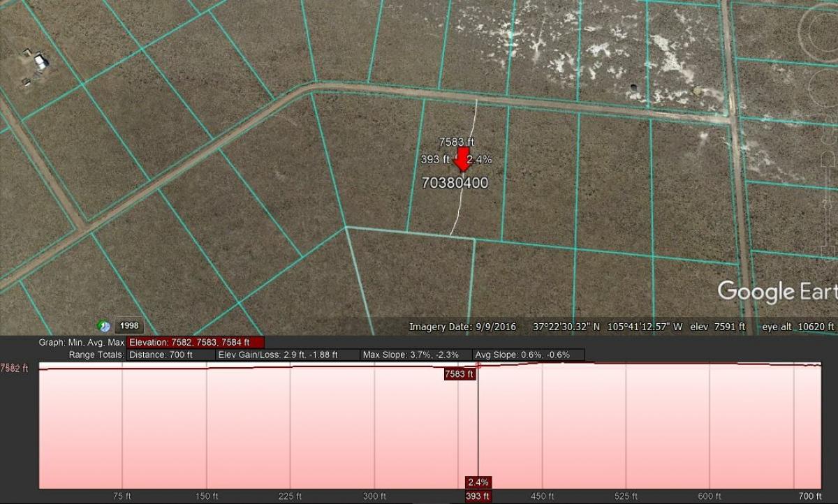Select the Max Slope range total

(416, 355)
